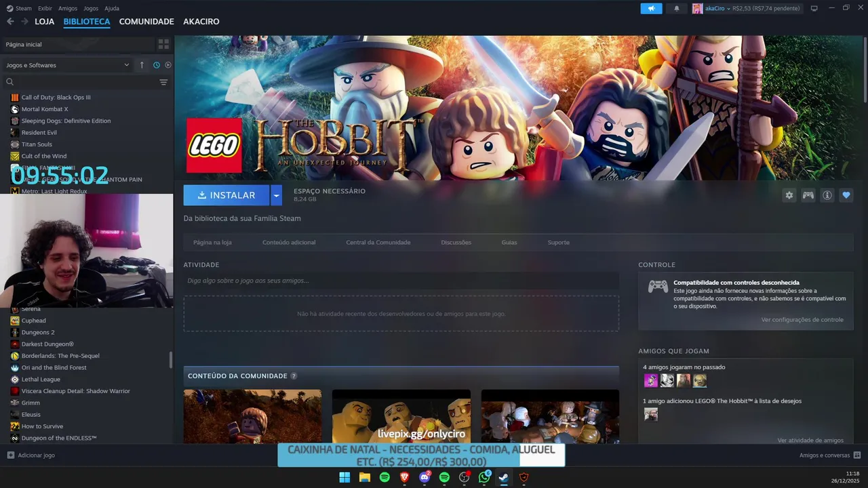This screenshot has width=868, height=488.
Task: Go to the LOJA tab
Action: (x=44, y=22)
